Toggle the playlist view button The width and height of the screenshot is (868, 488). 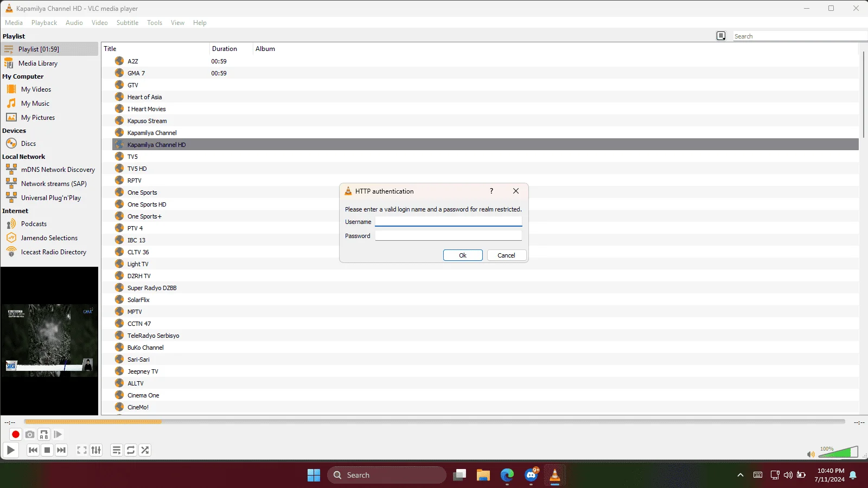[117, 450]
